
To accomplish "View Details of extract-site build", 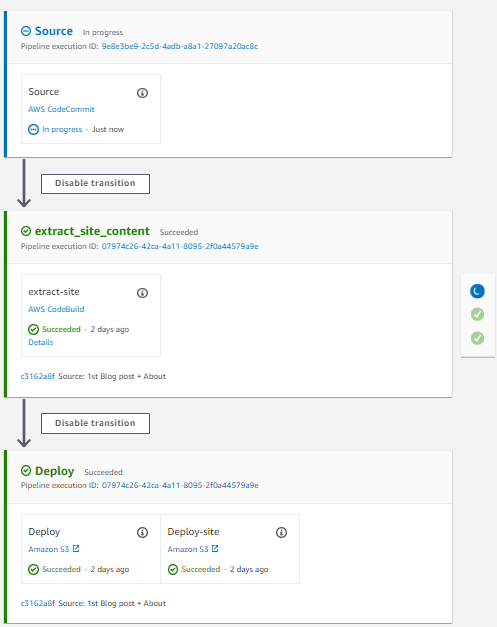I will [40, 342].
